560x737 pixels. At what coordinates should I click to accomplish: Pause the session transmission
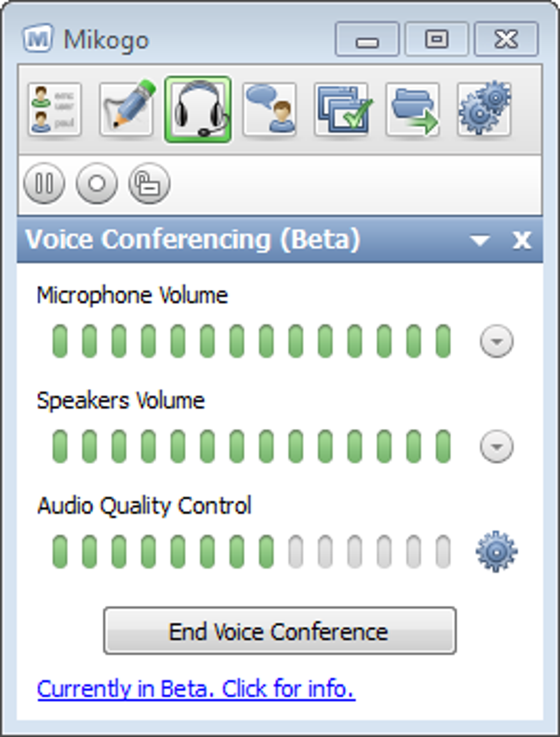(x=44, y=183)
